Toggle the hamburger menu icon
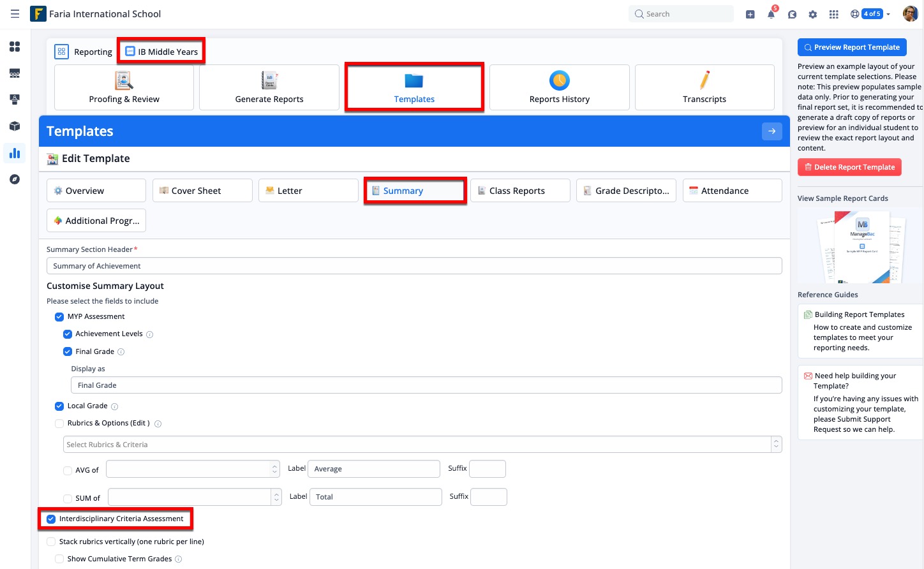 tap(15, 14)
